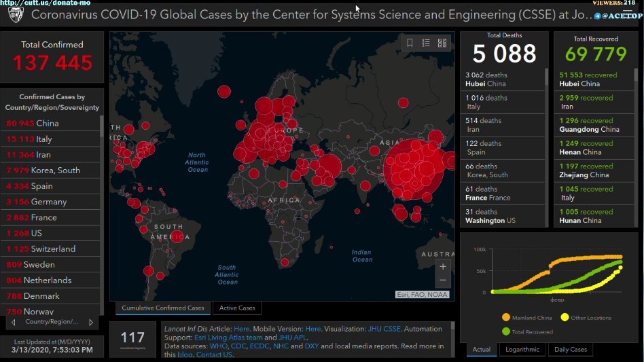Select Germany in confirmed cases list

[50, 202]
